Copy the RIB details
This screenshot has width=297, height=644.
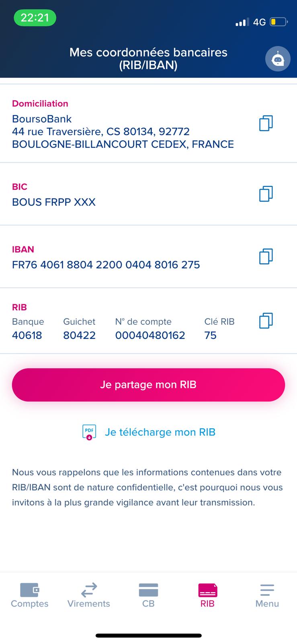[x=266, y=321]
